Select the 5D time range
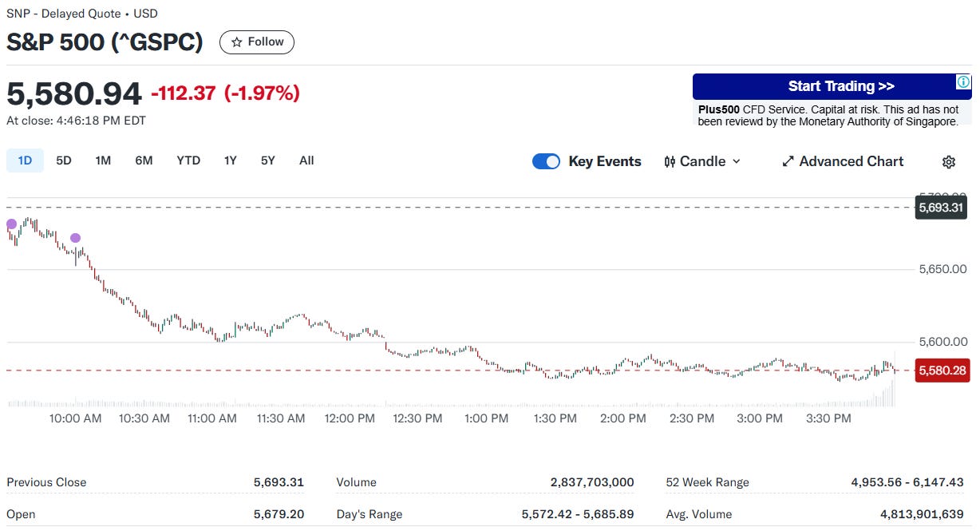 (64, 160)
